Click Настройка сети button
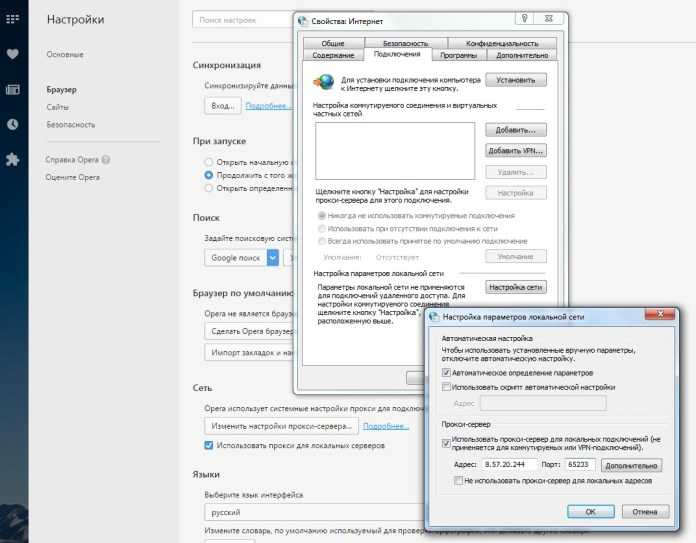This screenshot has height=543, width=696. [516, 287]
